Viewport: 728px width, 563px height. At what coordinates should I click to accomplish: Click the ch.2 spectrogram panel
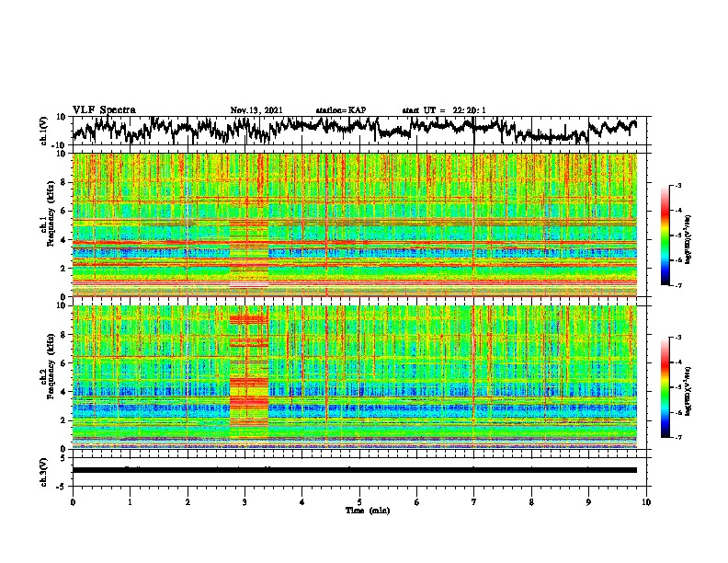355,377
